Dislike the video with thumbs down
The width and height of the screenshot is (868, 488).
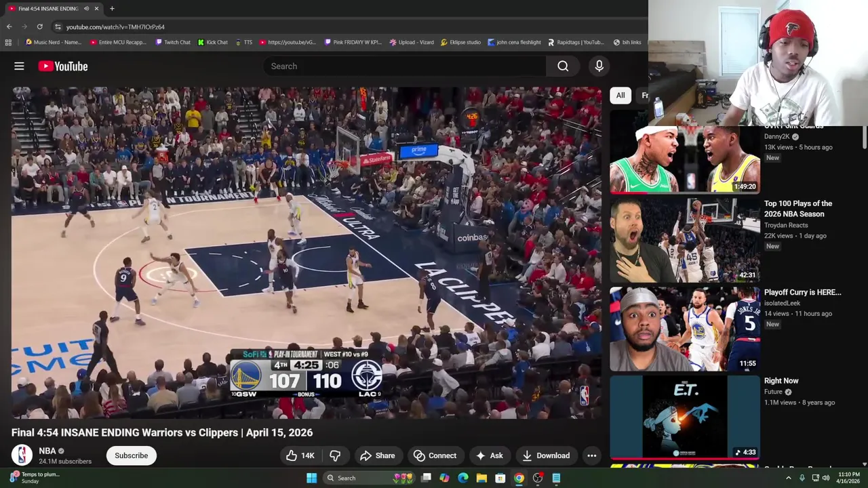click(x=335, y=455)
